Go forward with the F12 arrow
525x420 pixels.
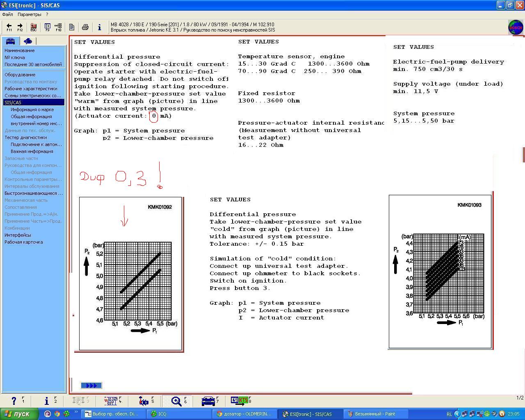[20, 27]
